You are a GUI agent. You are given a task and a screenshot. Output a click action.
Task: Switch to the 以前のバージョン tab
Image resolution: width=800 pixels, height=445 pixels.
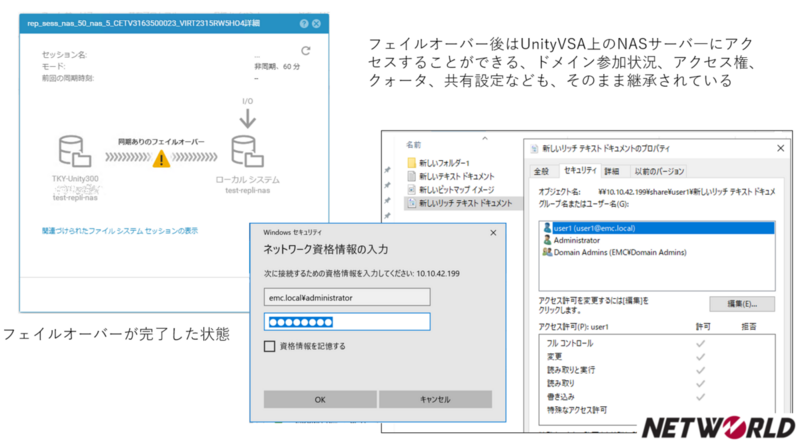659,171
